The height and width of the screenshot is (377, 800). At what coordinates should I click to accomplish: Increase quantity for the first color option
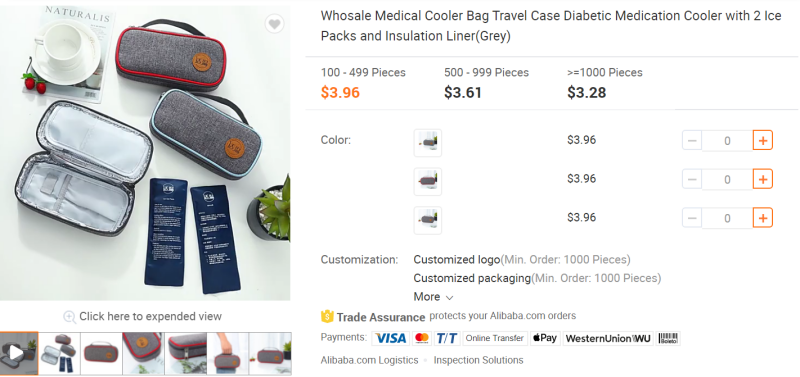pyautogui.click(x=763, y=140)
